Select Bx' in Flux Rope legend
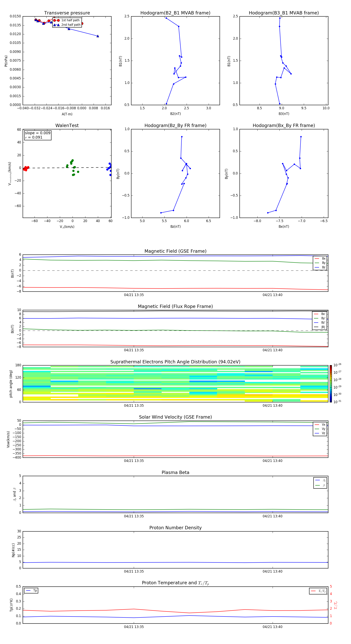Viewport: 351px width, 644px height. point(320,314)
